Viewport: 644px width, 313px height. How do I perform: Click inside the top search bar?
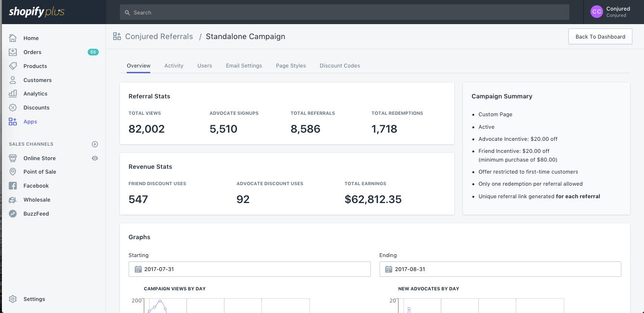[343, 12]
